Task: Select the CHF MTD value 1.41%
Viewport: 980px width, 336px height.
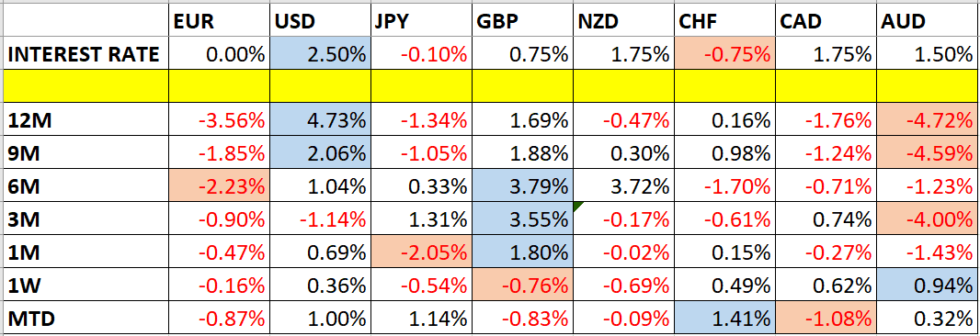Action: 724,319
